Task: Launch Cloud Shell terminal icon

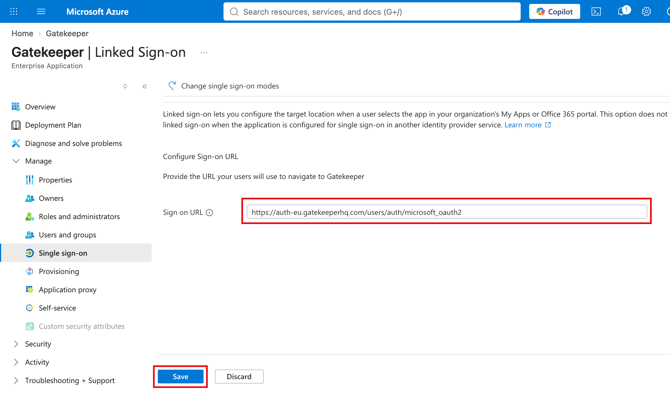Action: click(596, 12)
